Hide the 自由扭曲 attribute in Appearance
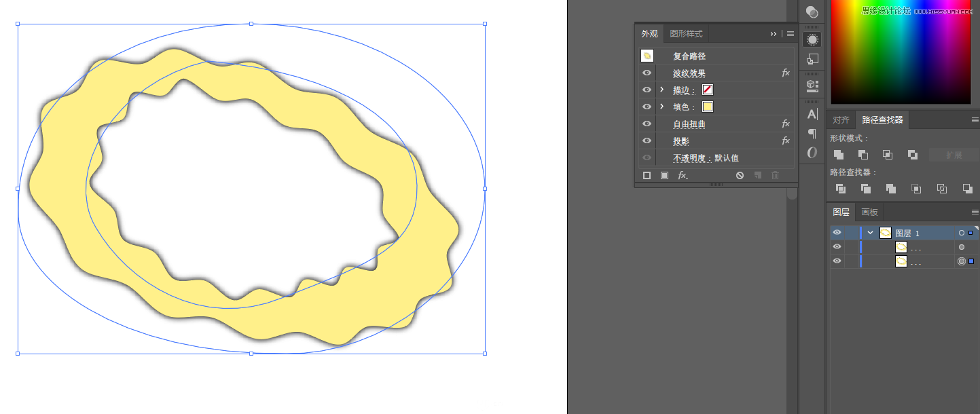Viewport: 980px width, 414px height. coord(647,124)
